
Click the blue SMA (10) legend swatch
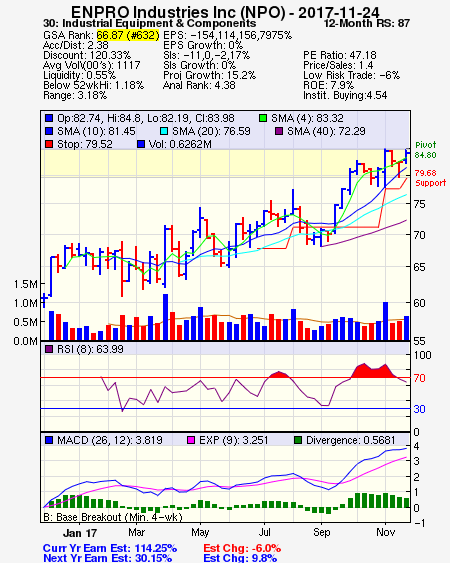click(x=49, y=131)
